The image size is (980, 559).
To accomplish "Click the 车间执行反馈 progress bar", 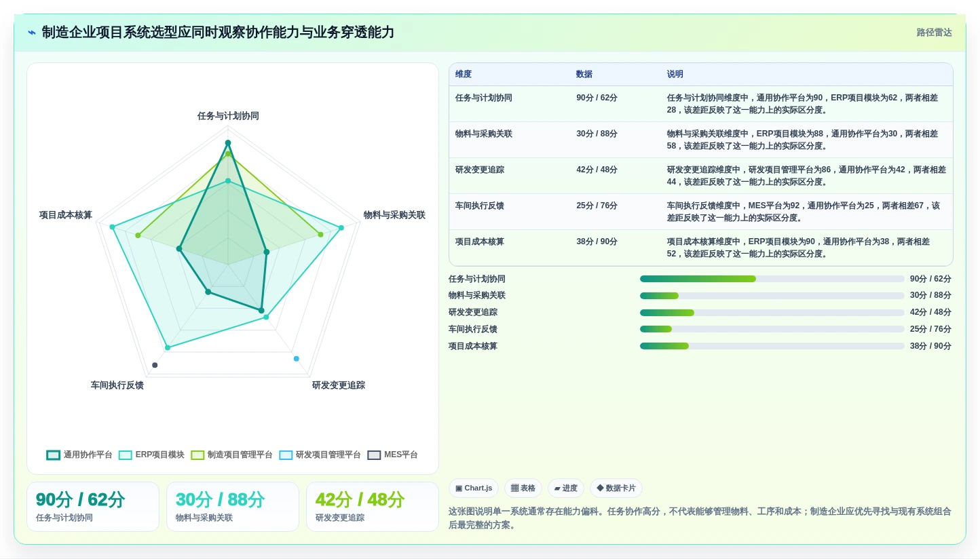I will coord(772,329).
